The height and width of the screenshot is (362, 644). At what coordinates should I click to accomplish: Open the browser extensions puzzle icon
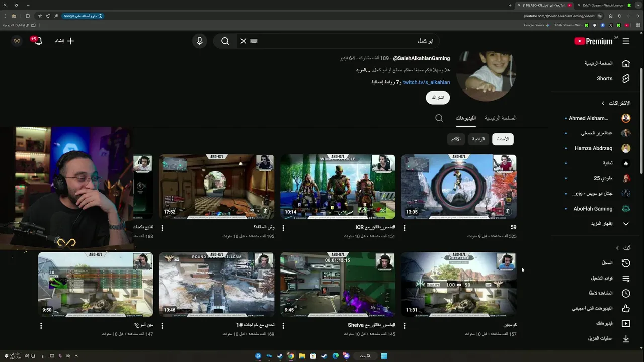(27, 16)
